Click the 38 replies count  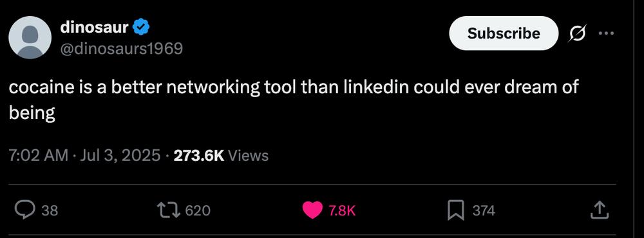[x=50, y=210]
